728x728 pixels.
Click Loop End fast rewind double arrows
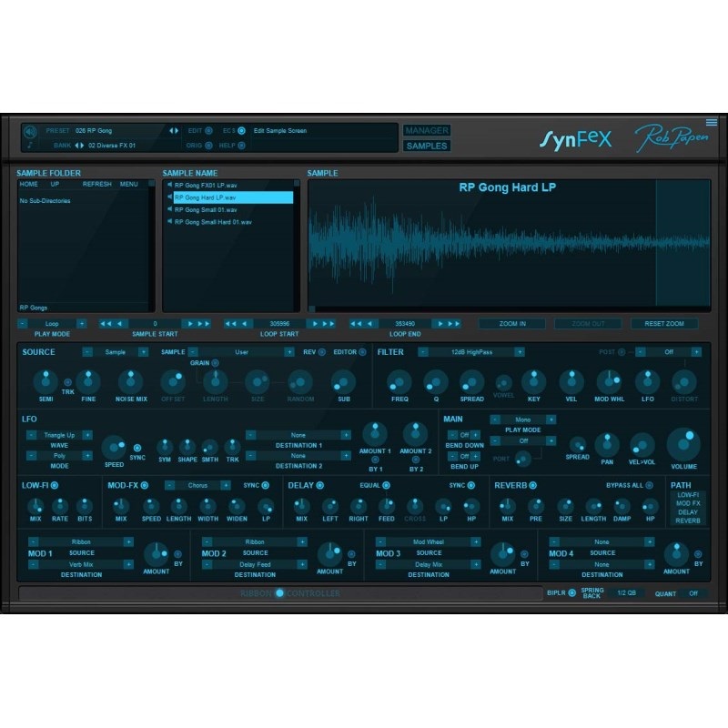[x=356, y=324]
